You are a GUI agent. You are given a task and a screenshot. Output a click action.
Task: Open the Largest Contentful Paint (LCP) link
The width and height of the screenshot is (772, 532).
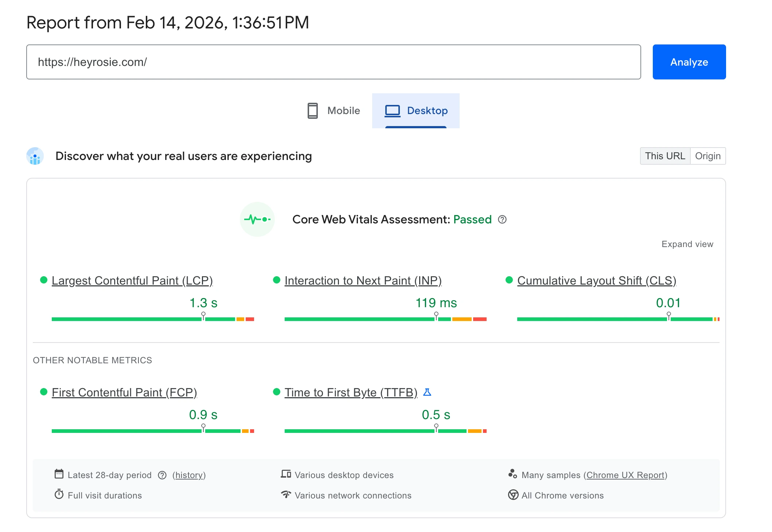132,281
